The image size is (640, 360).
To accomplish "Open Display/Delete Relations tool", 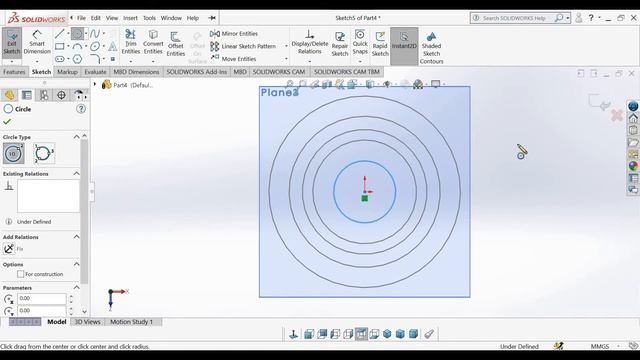I will (x=309, y=42).
